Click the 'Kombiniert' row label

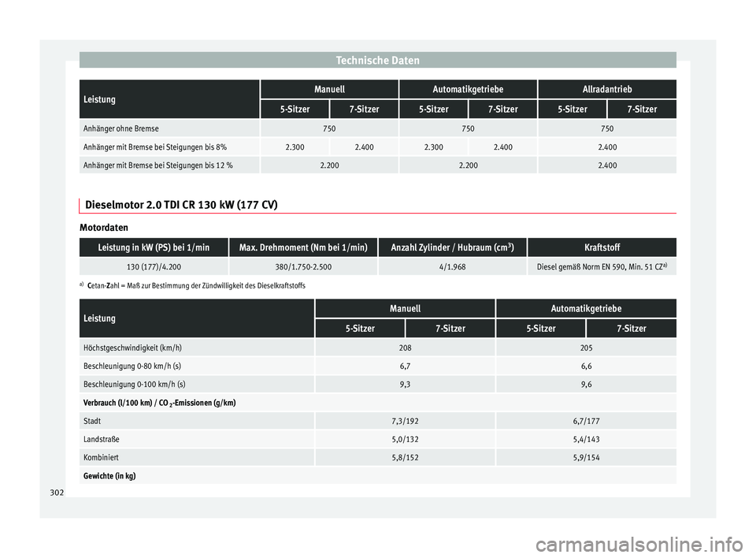(101, 458)
